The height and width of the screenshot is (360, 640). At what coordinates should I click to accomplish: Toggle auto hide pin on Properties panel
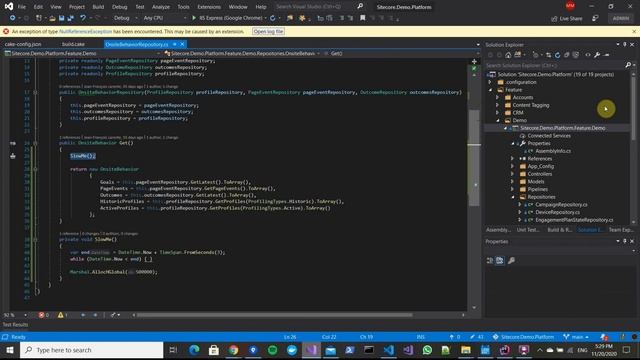[624, 241]
